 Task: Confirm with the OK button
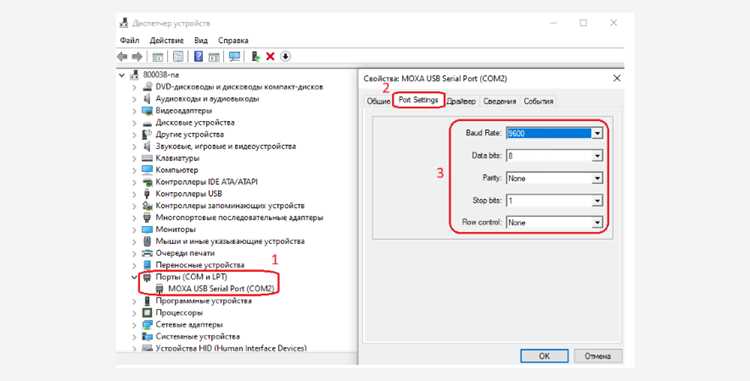[x=544, y=356]
